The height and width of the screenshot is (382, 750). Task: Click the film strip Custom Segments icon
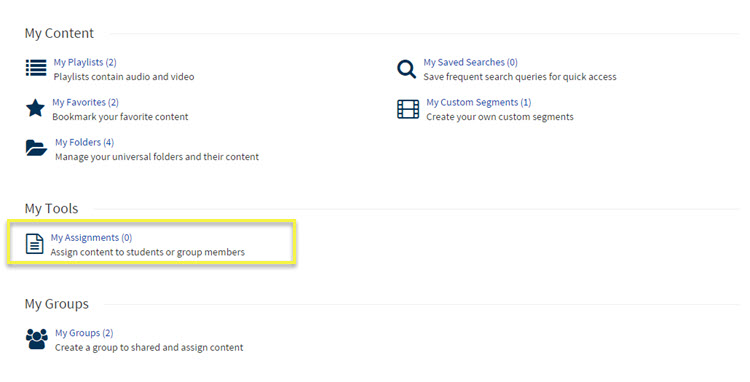click(x=408, y=109)
